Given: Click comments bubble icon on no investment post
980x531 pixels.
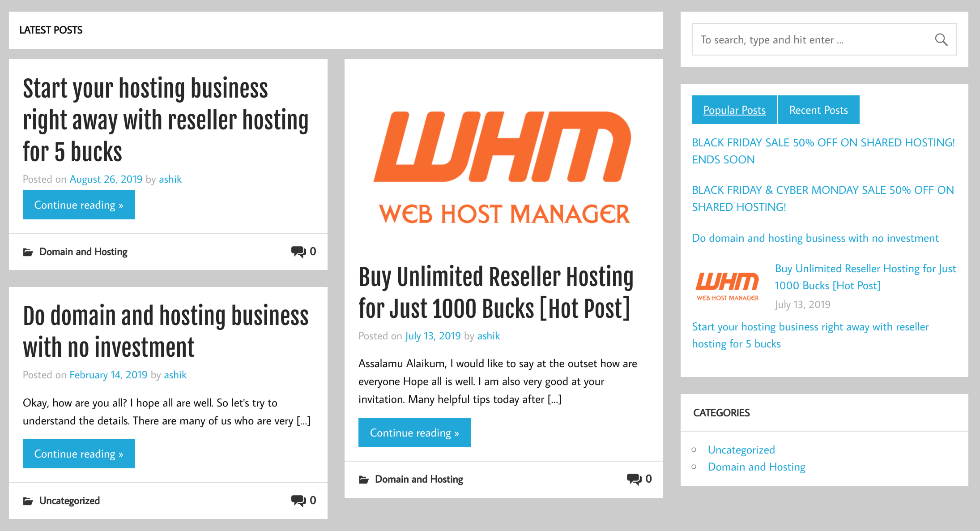Looking at the screenshot, I should point(298,501).
